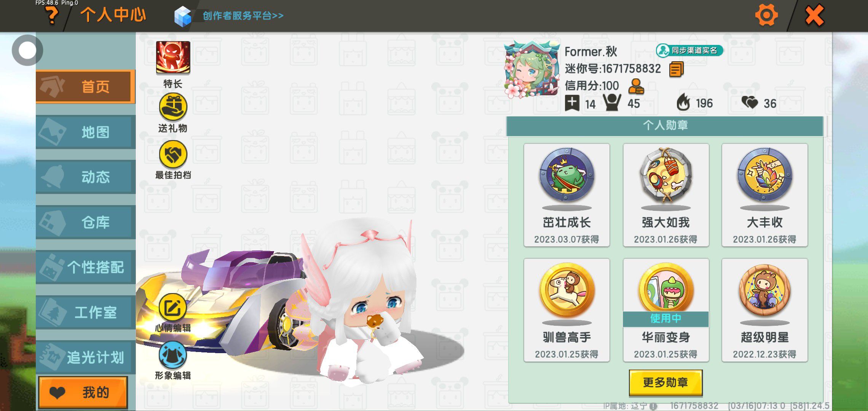Image resolution: width=868 pixels, height=411 pixels.
Task: Open 创作者服务平台 link
Action: [x=243, y=16]
